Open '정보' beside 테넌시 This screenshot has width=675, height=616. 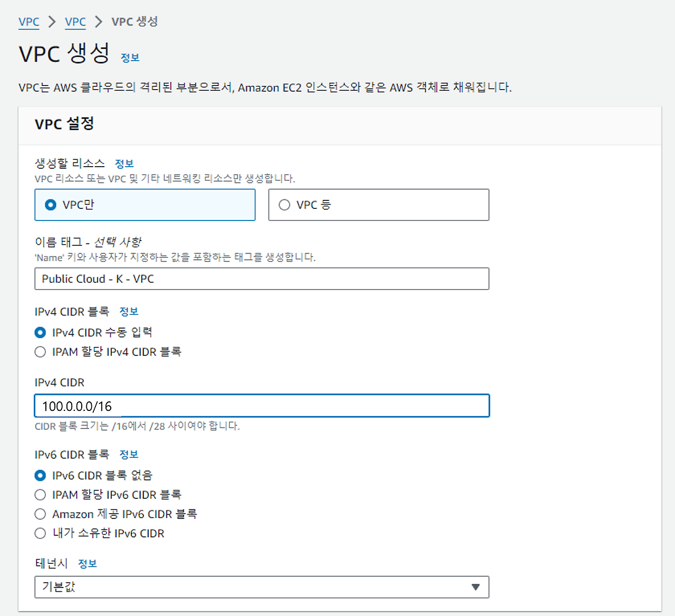tap(88, 563)
